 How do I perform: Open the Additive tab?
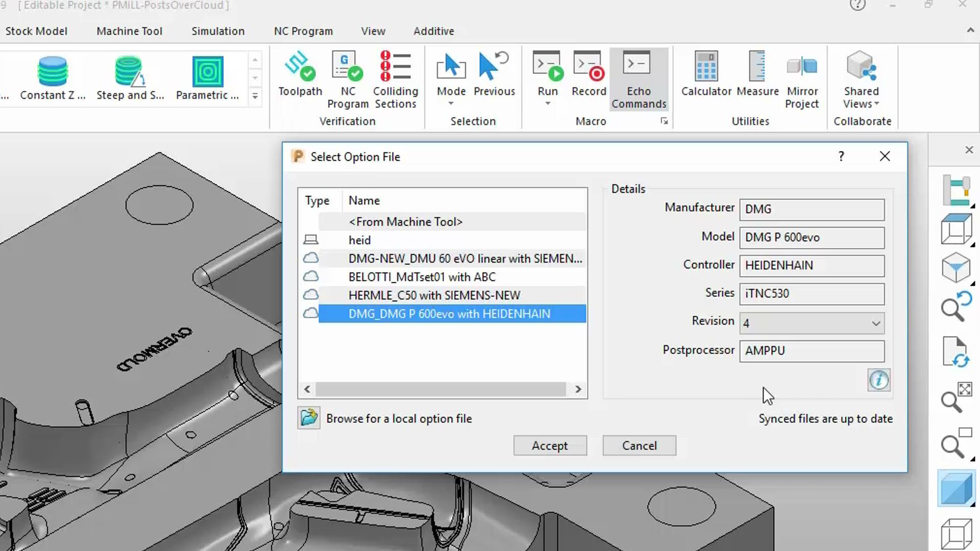tap(433, 31)
